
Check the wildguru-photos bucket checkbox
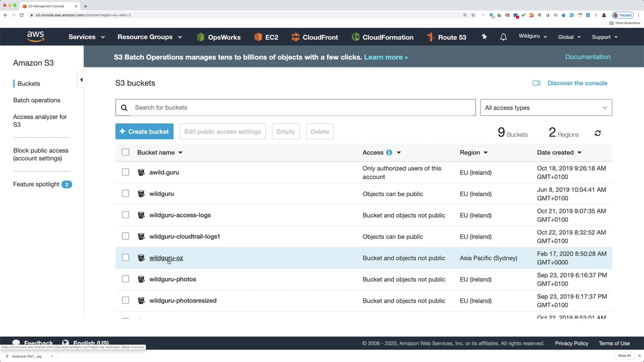[125, 279]
